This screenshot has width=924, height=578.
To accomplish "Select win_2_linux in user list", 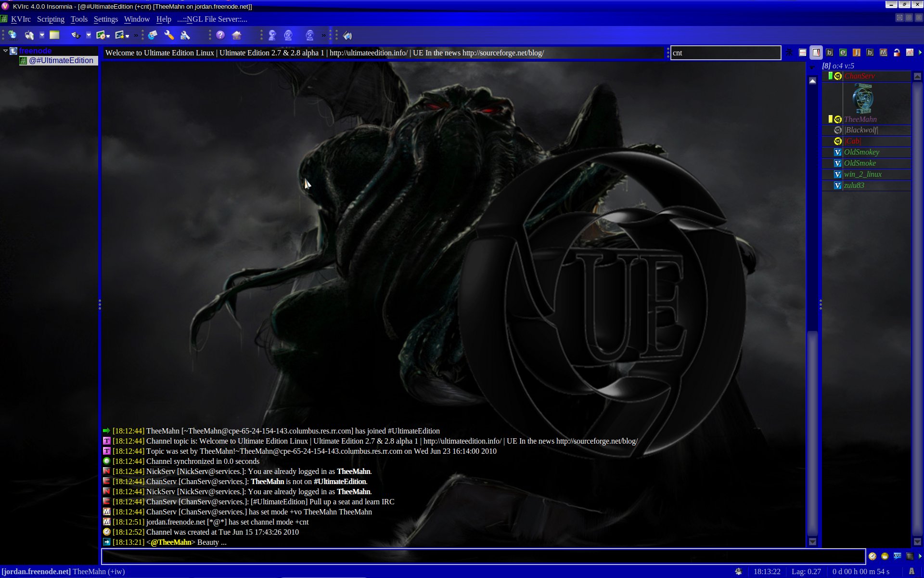I will pos(866,174).
